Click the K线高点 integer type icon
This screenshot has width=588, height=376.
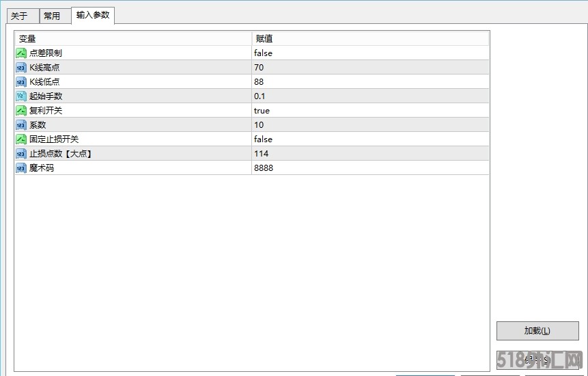point(21,68)
